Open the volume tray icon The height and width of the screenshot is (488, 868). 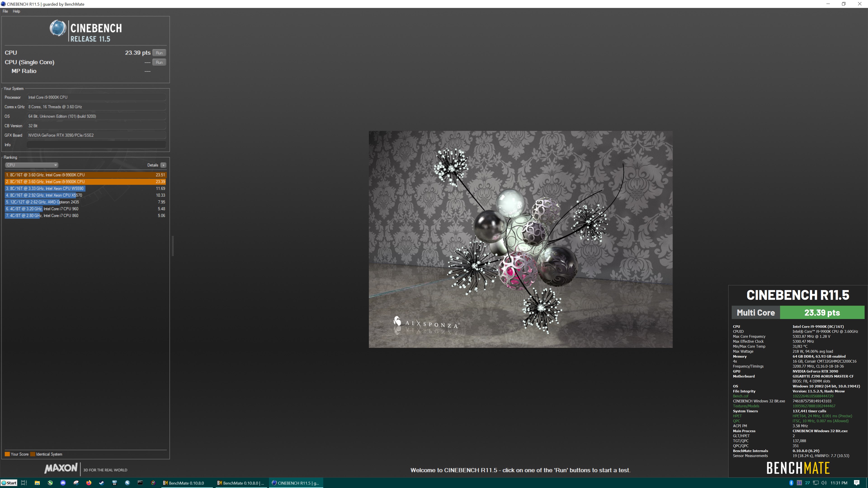click(x=823, y=483)
